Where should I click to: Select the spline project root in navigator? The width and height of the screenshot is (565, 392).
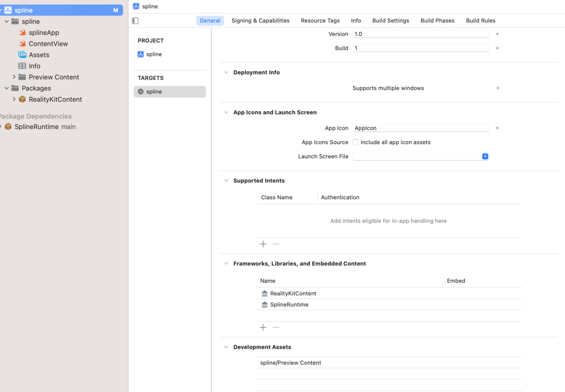[x=61, y=10]
